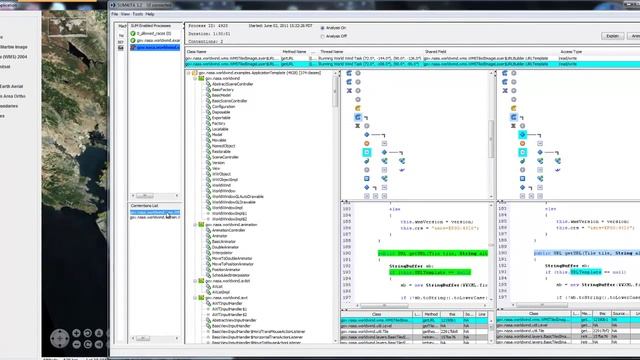Open the View menu
Viewport: 640px width, 360px height.
(x=125, y=14)
